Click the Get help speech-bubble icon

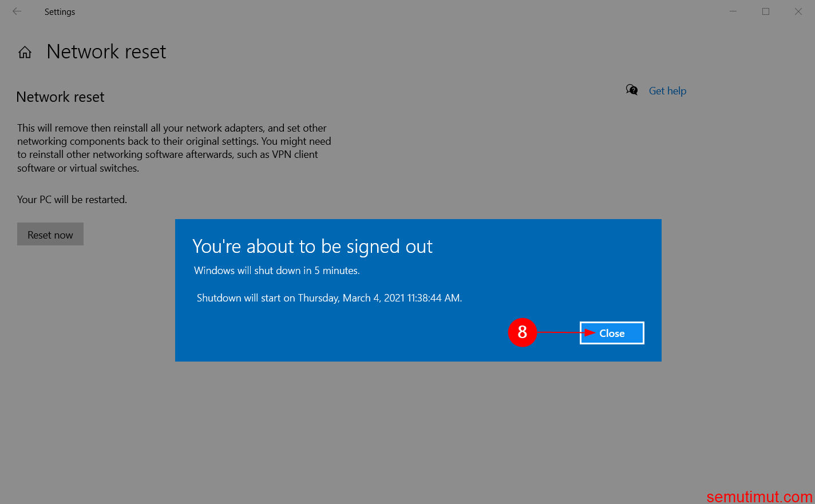[631, 90]
